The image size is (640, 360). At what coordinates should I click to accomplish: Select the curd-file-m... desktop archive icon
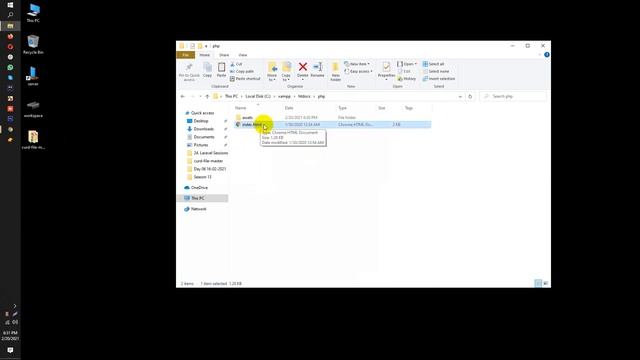(33, 140)
